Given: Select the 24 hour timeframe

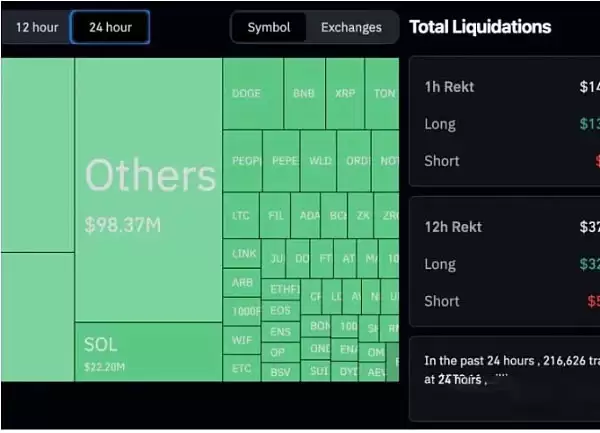Looking at the screenshot, I should [110, 27].
